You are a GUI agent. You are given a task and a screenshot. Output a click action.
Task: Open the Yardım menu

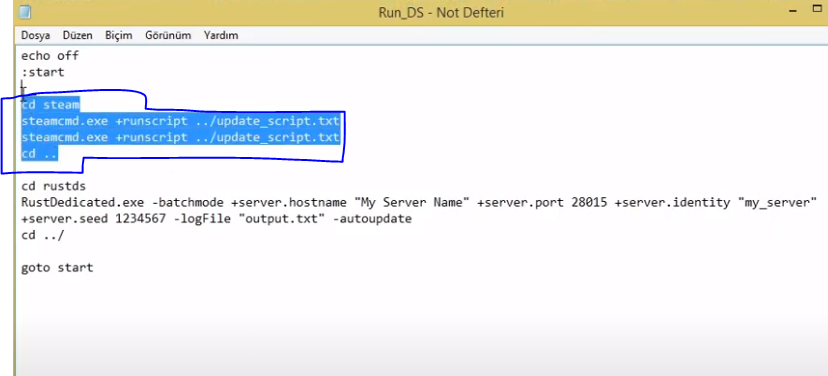point(221,35)
